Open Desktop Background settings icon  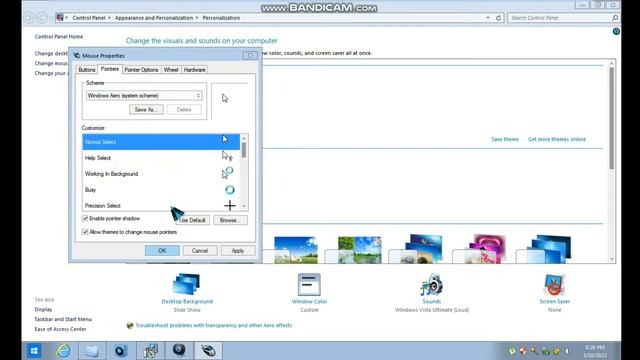[x=187, y=284]
